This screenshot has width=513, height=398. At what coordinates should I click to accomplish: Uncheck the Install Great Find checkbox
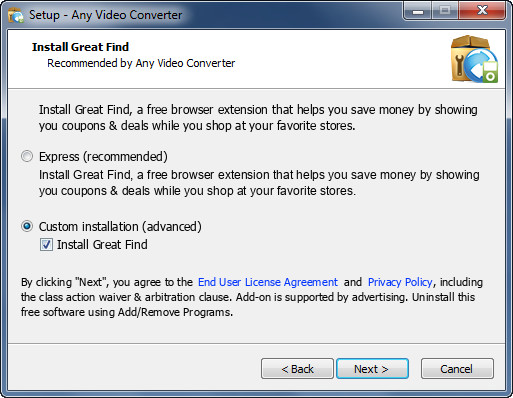coord(46,245)
